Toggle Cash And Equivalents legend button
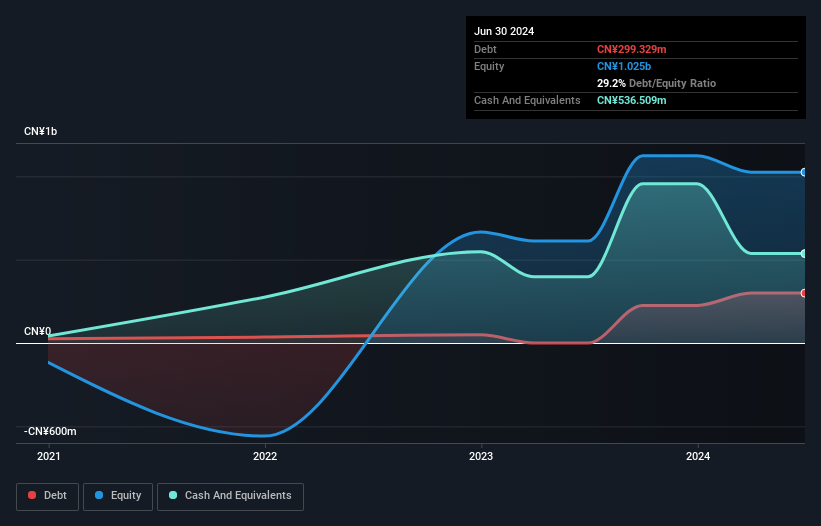The height and width of the screenshot is (526, 821). (x=230, y=496)
